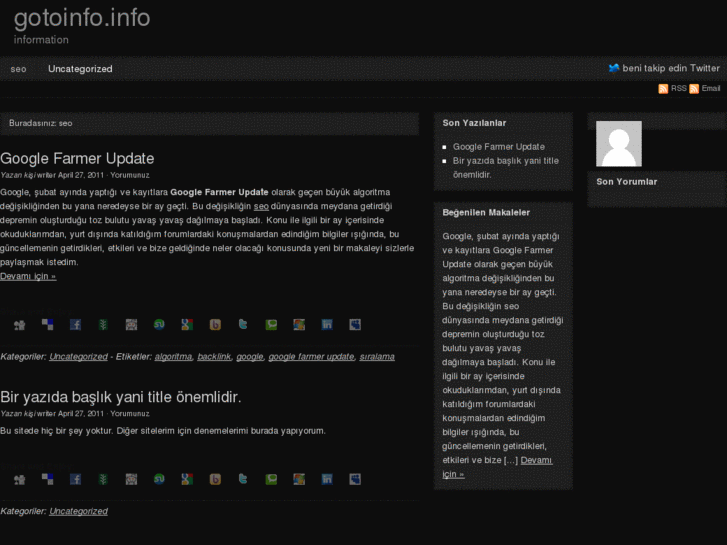The image size is (727, 545).
Task: Click the 'backlink' tag link
Action: pyautogui.click(x=214, y=356)
